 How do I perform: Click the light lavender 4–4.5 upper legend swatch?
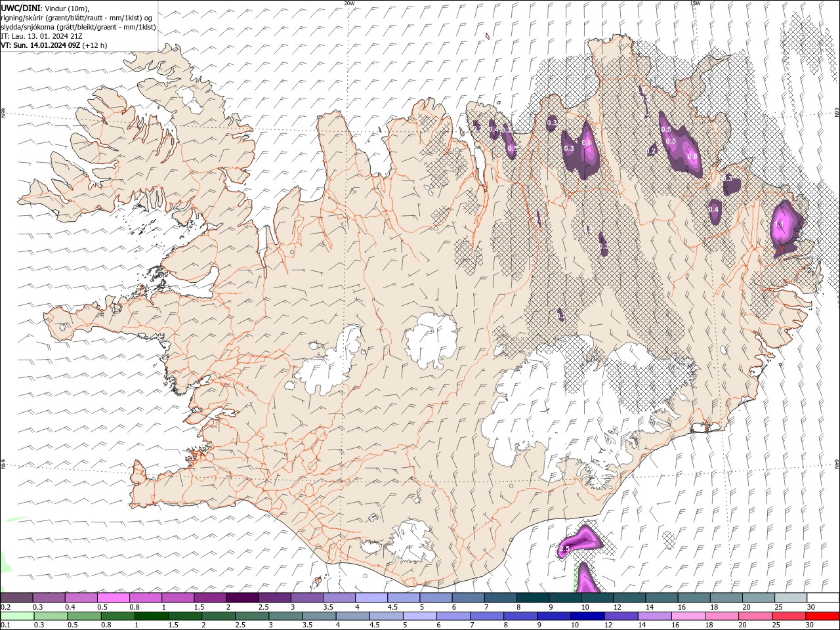click(370, 598)
